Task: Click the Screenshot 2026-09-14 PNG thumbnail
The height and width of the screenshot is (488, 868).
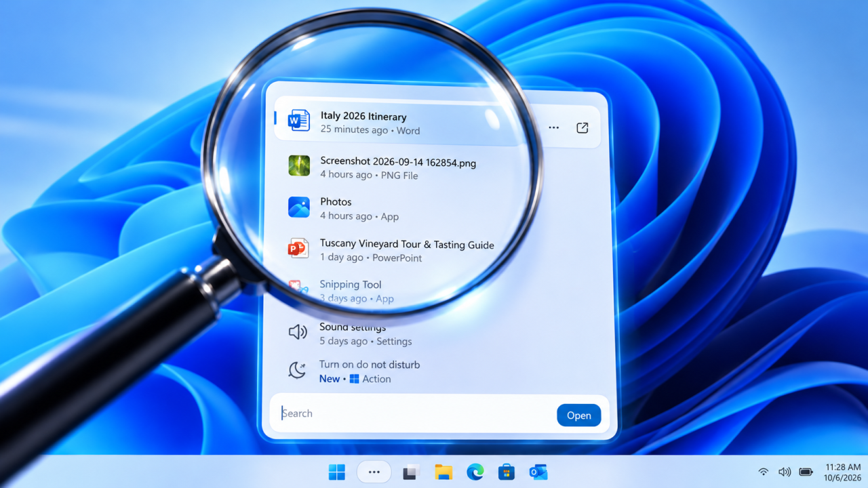Action: coord(298,165)
